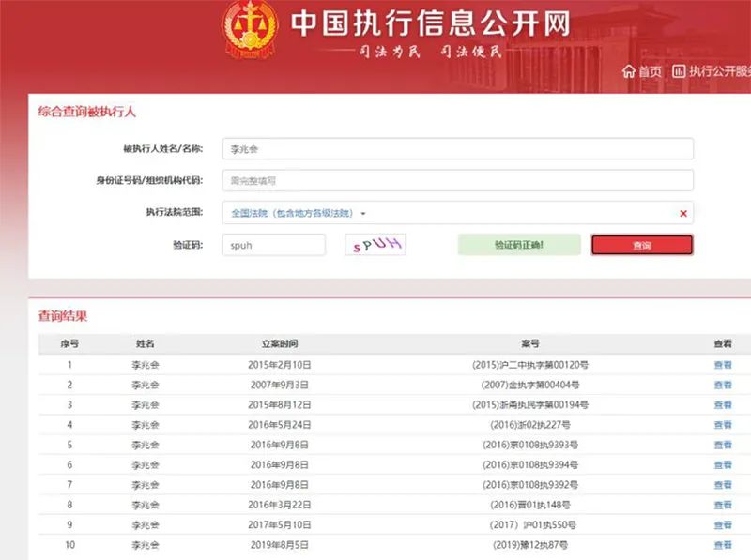The width and height of the screenshot is (751, 560).
Task: Open 查看 link for case (2007)金执字第00404号
Action: point(723,385)
